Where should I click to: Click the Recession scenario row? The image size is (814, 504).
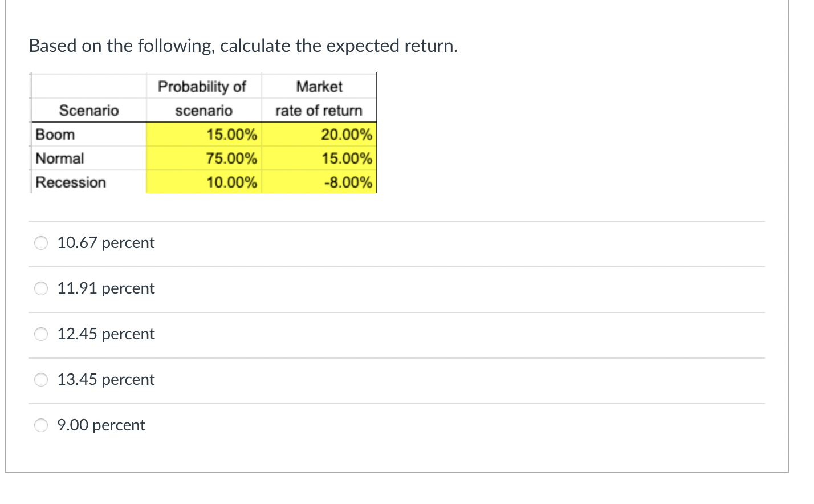coord(71,182)
